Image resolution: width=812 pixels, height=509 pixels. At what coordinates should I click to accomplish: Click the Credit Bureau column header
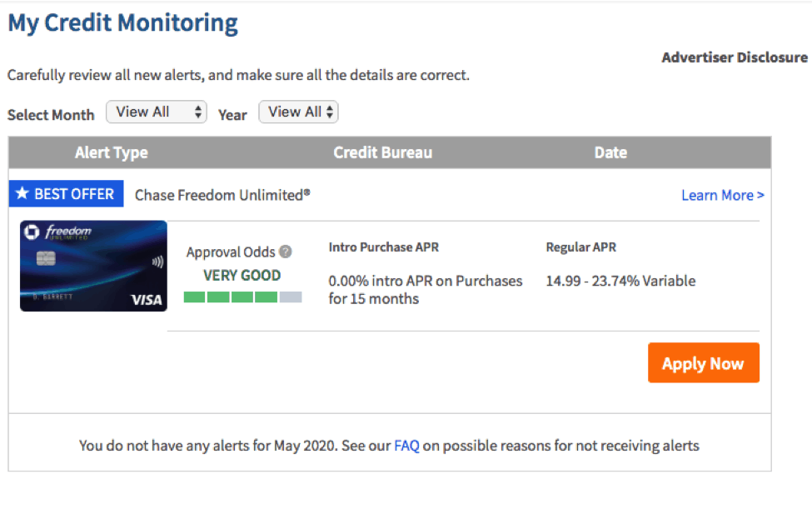pos(383,152)
